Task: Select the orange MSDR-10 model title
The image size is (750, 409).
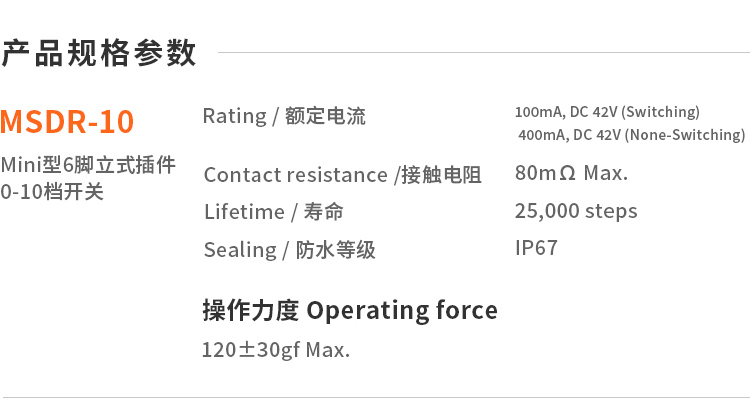Action: [67, 122]
